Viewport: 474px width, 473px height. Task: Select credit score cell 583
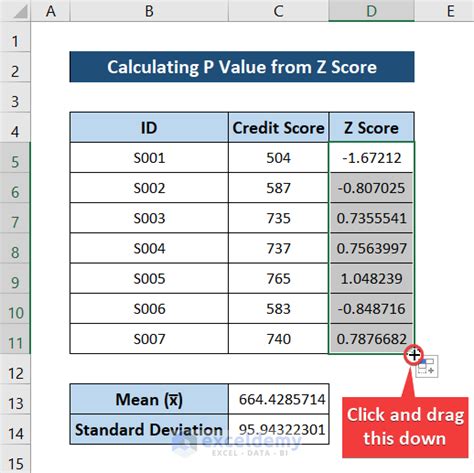pos(278,309)
